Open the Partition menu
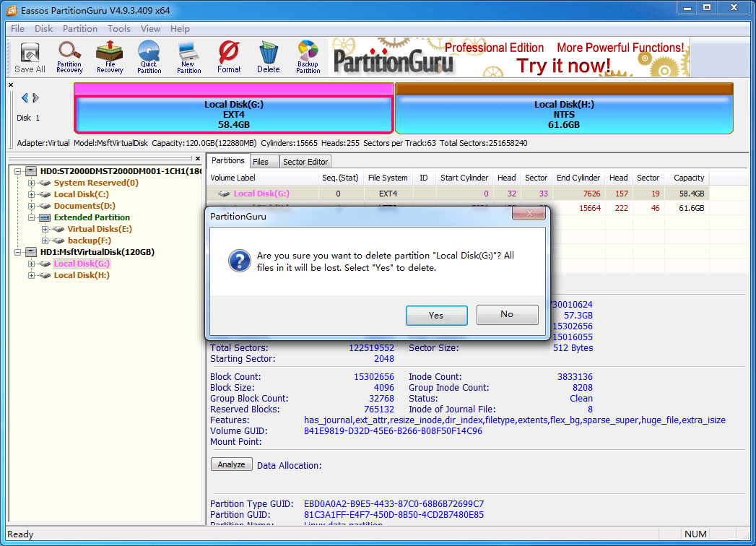The height and width of the screenshot is (546, 756). (x=79, y=28)
